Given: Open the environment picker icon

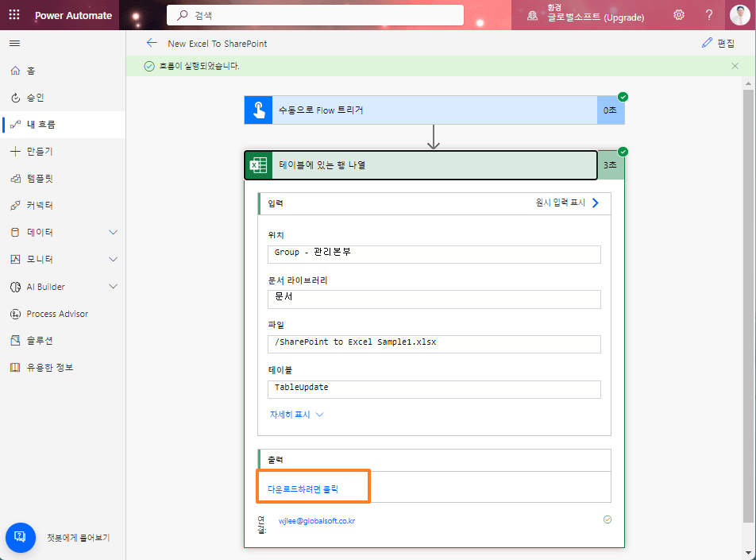Looking at the screenshot, I should click(532, 15).
